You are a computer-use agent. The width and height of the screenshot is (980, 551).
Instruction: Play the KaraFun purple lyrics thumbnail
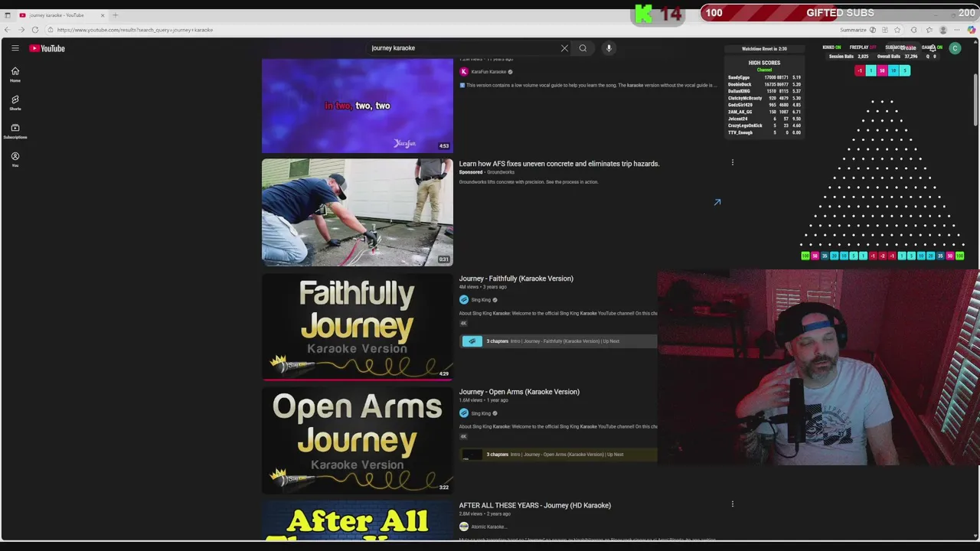pos(357,106)
